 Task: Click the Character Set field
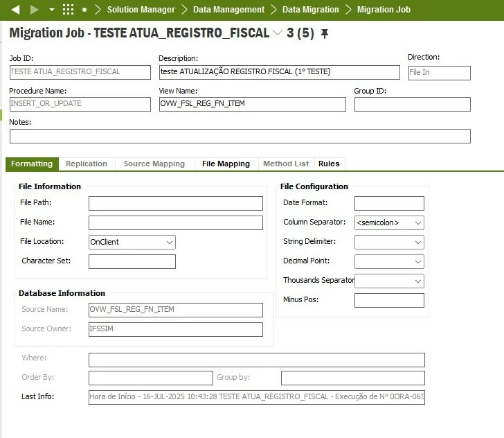132,261
